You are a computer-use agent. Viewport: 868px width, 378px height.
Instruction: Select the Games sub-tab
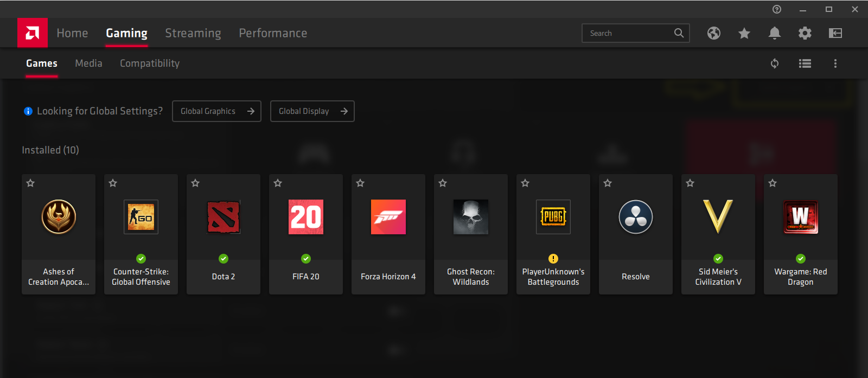click(42, 63)
